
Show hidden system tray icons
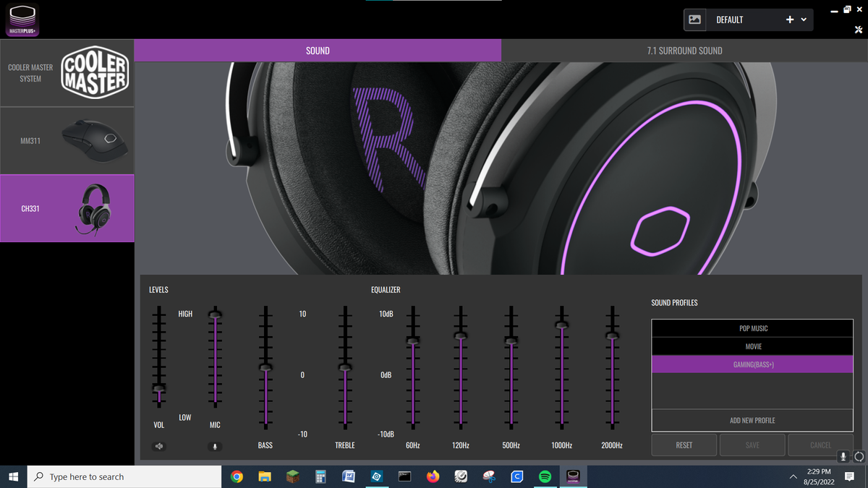(x=793, y=476)
